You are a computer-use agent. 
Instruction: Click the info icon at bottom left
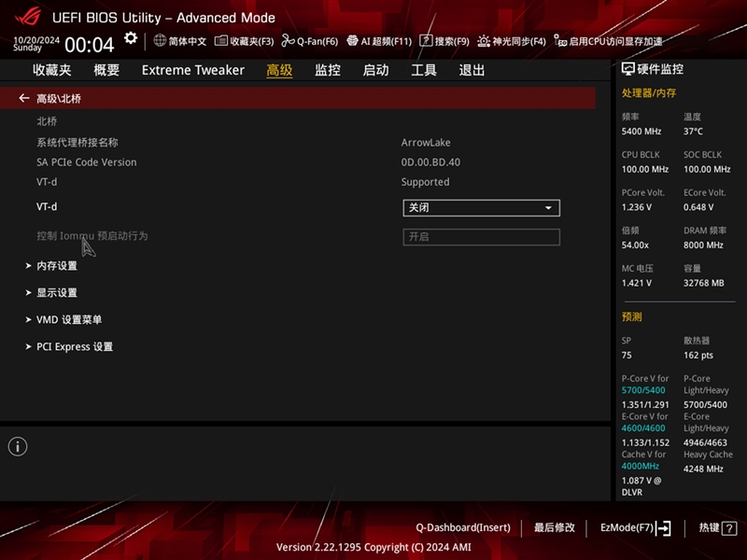click(x=16, y=446)
